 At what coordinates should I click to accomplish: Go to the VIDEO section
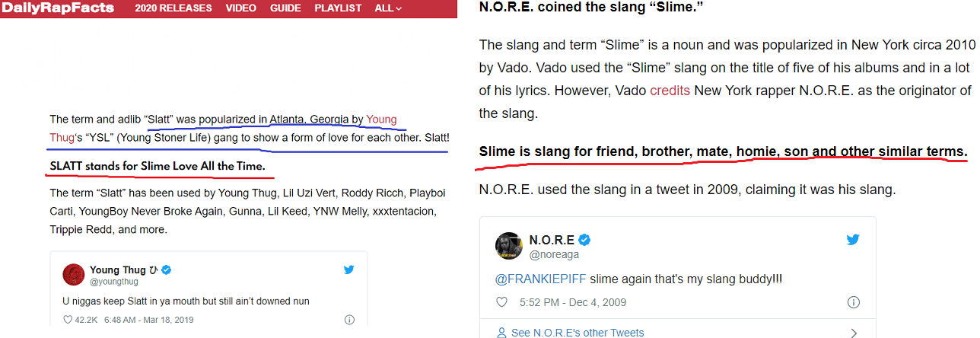(x=240, y=8)
